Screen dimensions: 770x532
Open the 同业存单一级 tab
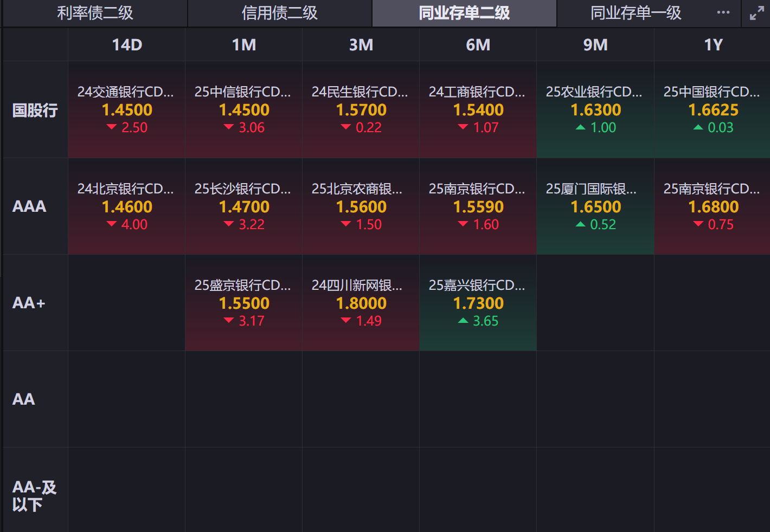point(636,13)
